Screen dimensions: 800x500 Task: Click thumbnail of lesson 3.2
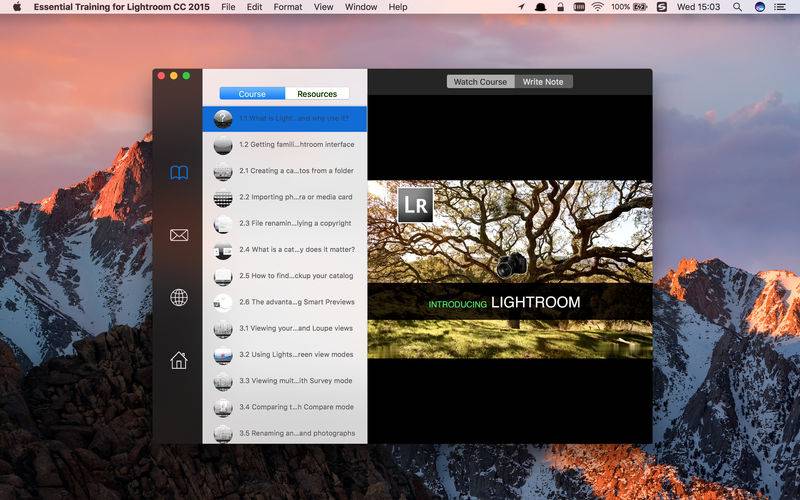(x=223, y=355)
